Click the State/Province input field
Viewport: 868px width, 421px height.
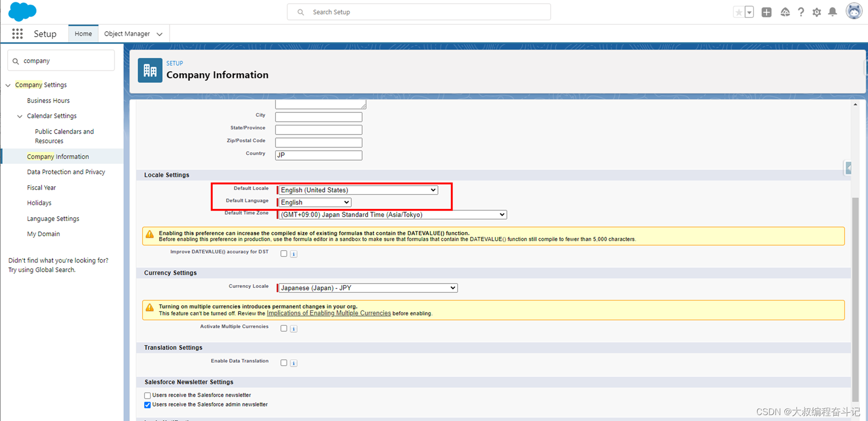coord(319,130)
